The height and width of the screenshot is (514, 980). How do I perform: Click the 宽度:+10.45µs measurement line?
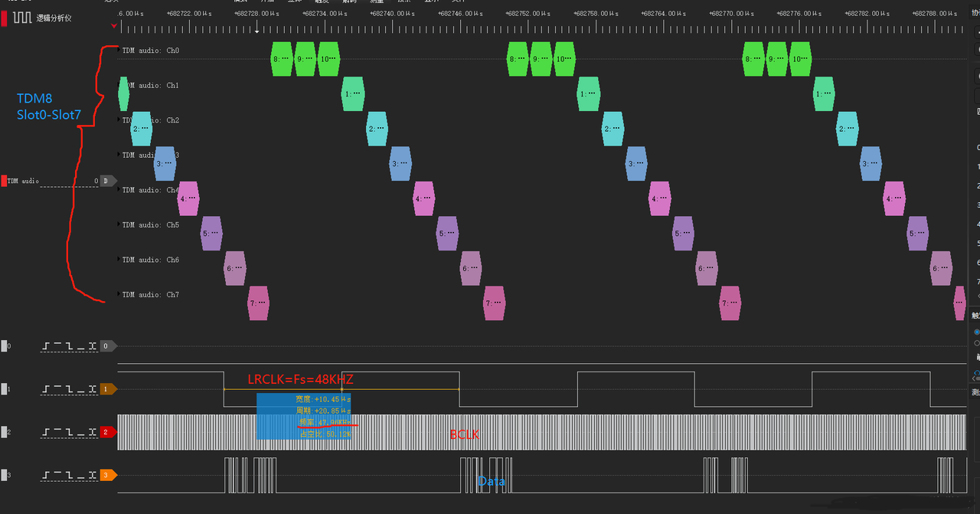click(323, 399)
